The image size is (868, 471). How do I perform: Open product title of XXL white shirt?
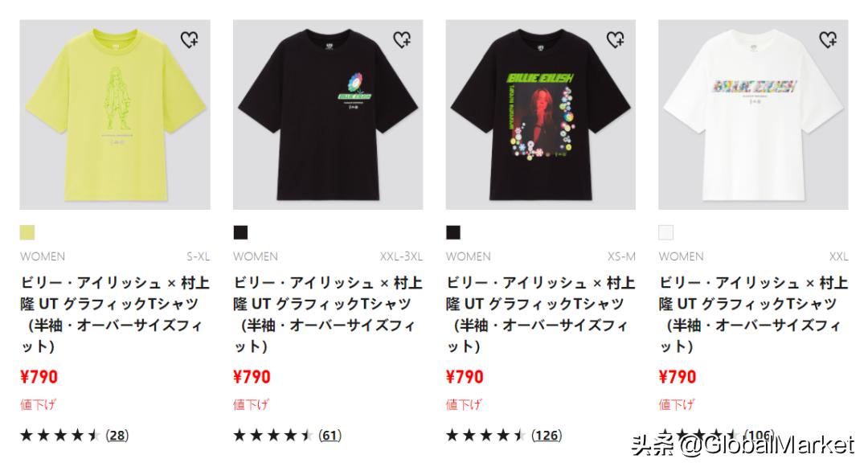753,314
